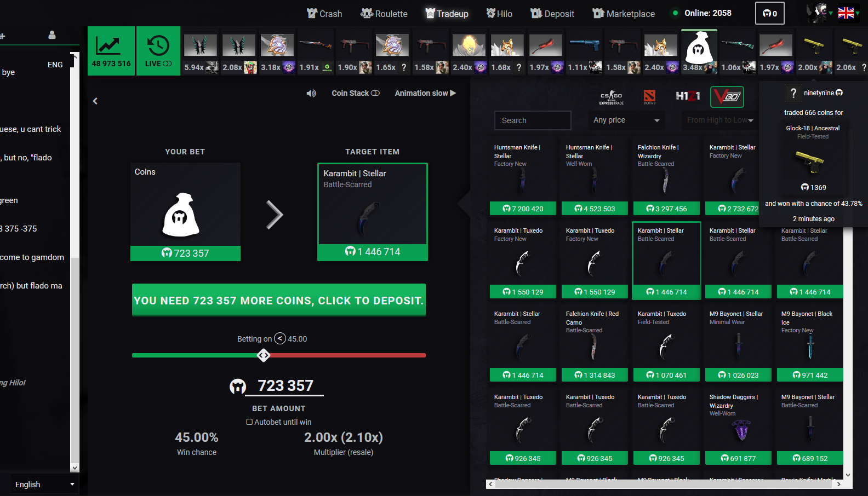868x496 pixels.
Task: Click the price tag 1 550 129 under first Karambit Tuxedo
Action: click(x=523, y=292)
